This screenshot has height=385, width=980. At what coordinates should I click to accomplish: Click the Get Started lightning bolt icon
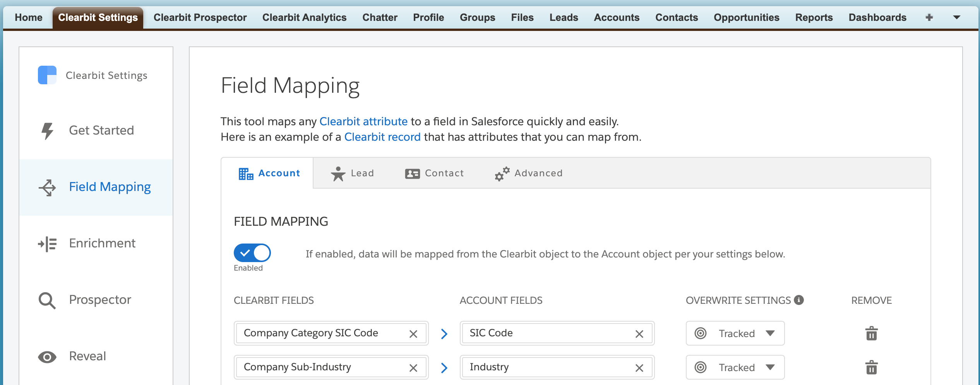pyautogui.click(x=47, y=131)
